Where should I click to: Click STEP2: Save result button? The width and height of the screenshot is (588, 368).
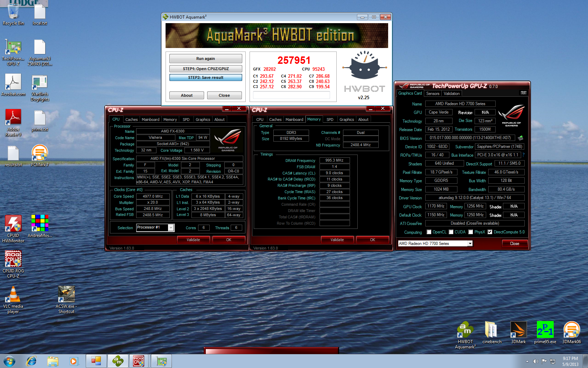coord(205,77)
